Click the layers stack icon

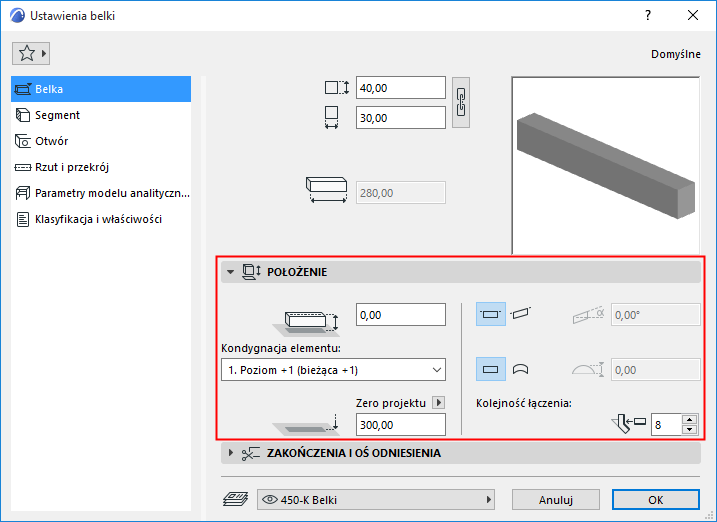(x=235, y=499)
